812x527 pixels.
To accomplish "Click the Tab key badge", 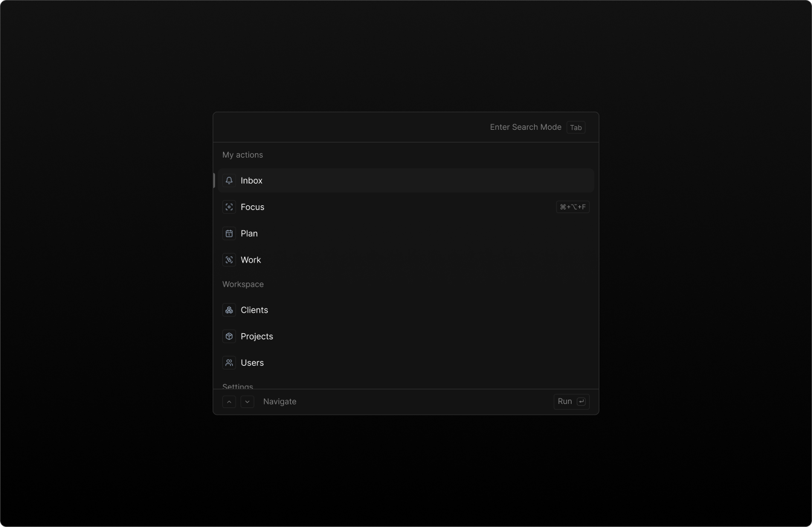I will click(575, 127).
